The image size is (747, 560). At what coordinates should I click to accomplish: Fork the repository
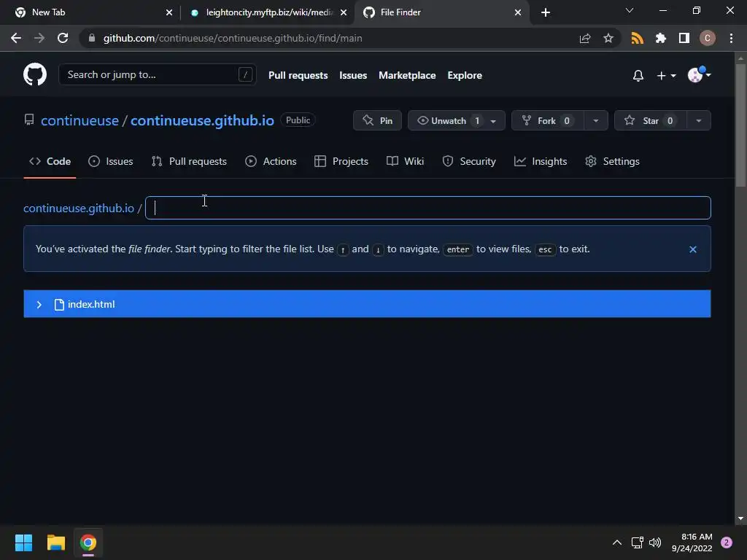pyautogui.click(x=548, y=120)
